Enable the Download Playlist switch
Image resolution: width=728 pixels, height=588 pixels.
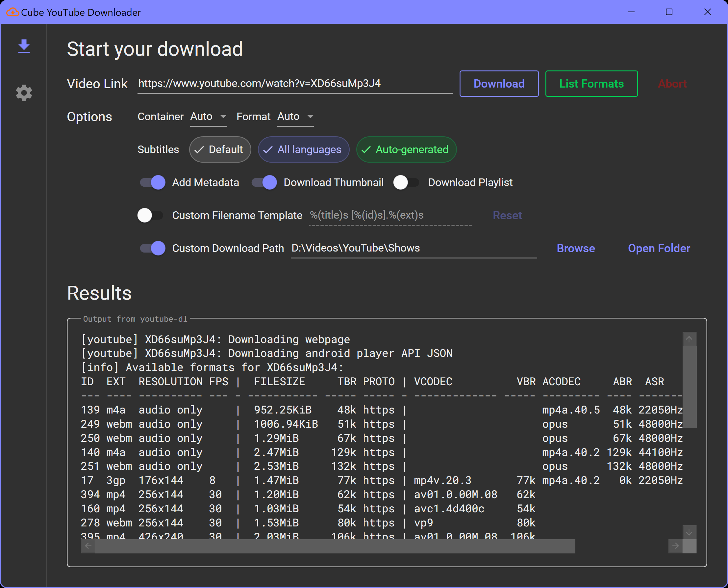point(406,183)
